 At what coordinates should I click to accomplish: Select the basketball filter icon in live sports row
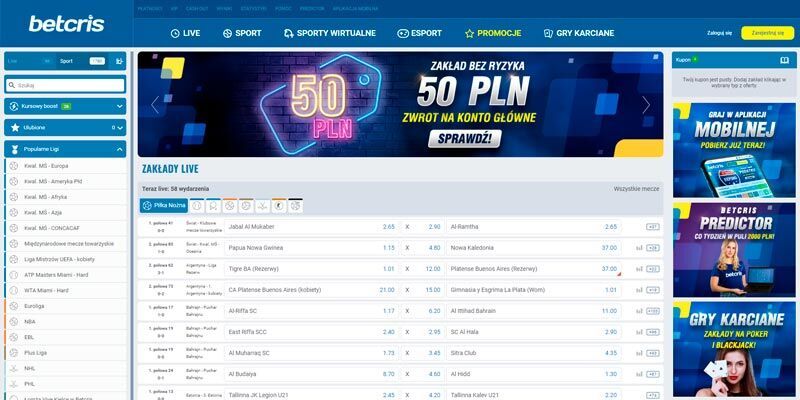(230, 206)
